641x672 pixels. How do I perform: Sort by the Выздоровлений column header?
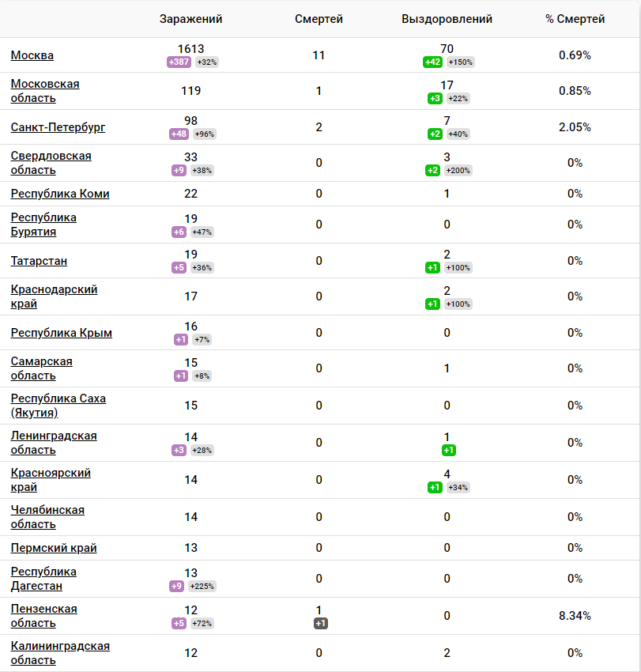(x=446, y=17)
